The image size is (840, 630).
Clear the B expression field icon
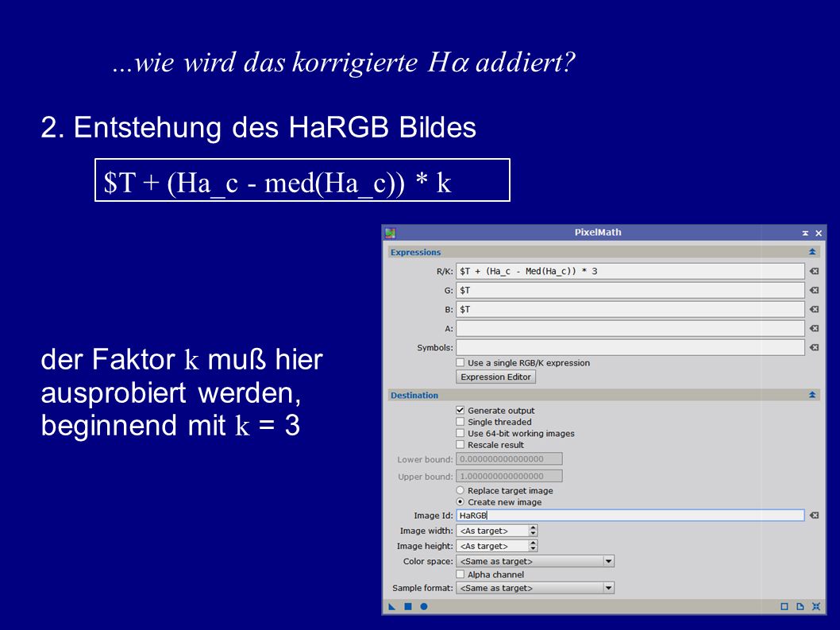point(815,309)
